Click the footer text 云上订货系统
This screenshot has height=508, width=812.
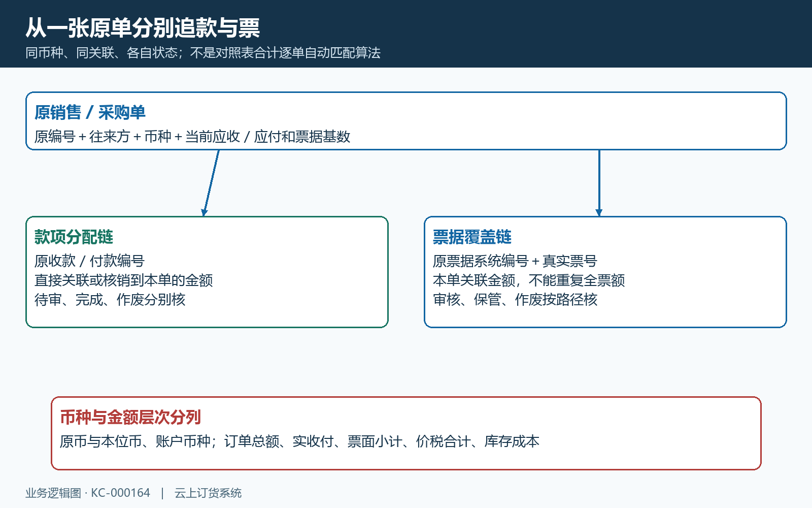click(x=208, y=493)
